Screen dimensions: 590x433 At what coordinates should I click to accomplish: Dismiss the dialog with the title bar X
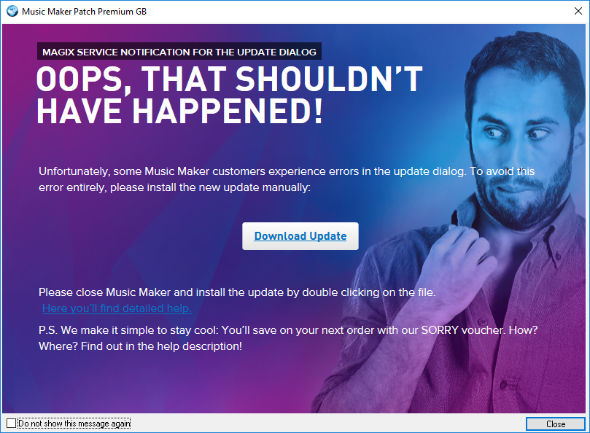(578, 11)
